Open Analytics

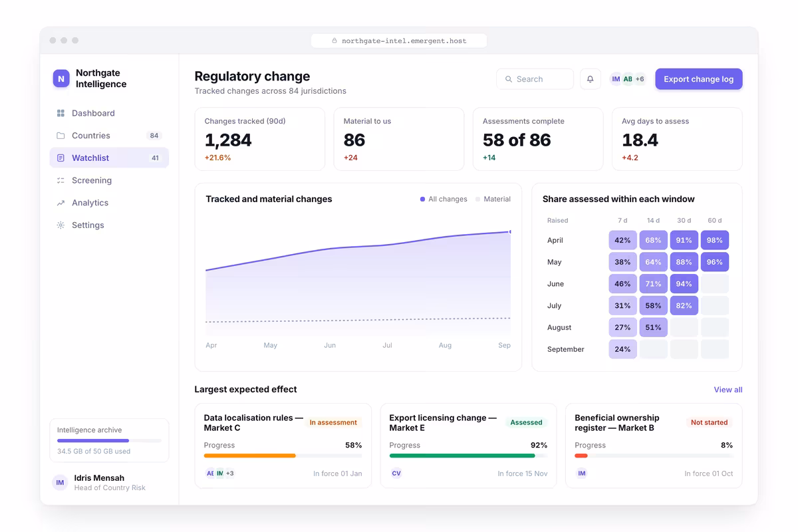coord(109,203)
